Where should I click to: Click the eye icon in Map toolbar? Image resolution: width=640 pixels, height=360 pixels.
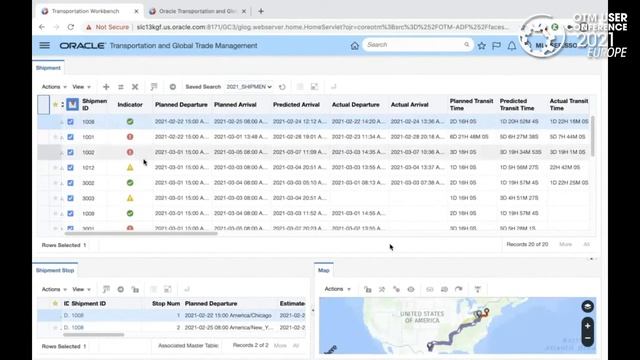pos(411,289)
